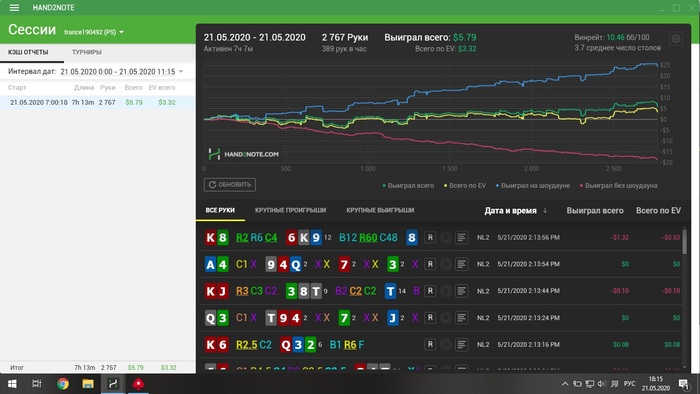
Task: Select the КРУПНЫЕ ПРОИГРЫШИ tab
Action: coord(291,210)
